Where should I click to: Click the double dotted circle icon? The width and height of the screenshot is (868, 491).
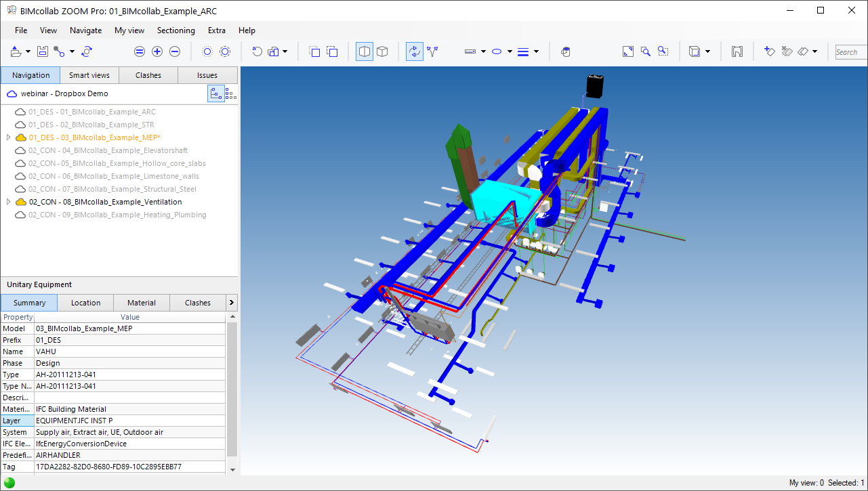coord(225,51)
